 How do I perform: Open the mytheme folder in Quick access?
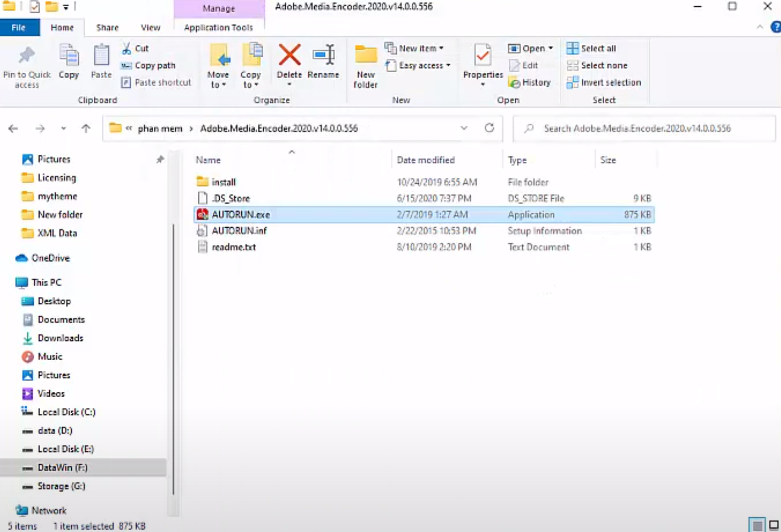49,196
